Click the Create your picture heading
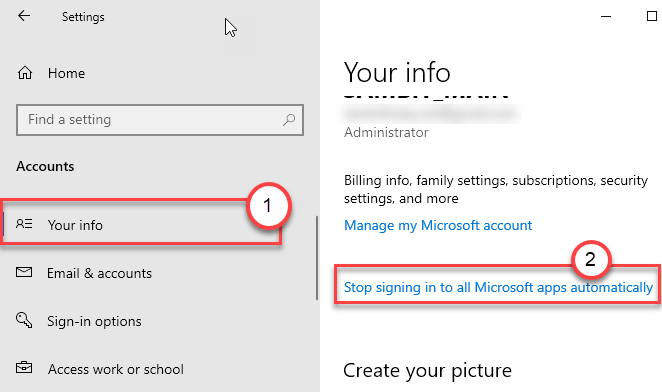Screen dimensions: 662x392 (x=427, y=370)
